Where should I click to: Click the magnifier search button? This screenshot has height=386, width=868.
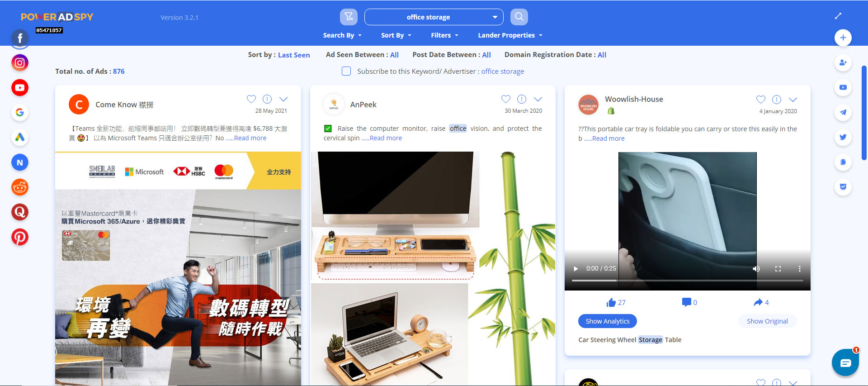click(x=519, y=17)
